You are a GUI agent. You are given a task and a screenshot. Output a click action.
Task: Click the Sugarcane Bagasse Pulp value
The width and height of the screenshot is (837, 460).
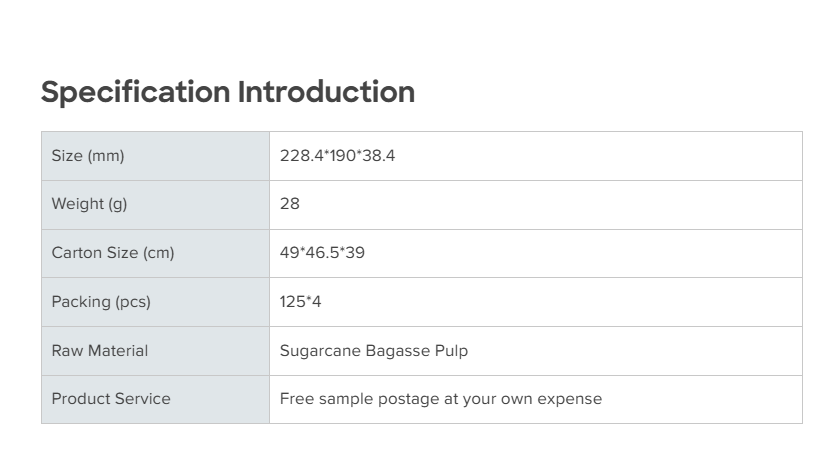click(374, 351)
